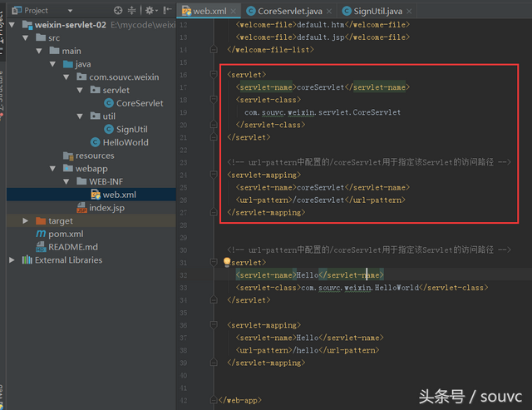Toggle fold marker at line 14 closing welcome-file-list
Screen dimensions: 532x410
coord(214,50)
